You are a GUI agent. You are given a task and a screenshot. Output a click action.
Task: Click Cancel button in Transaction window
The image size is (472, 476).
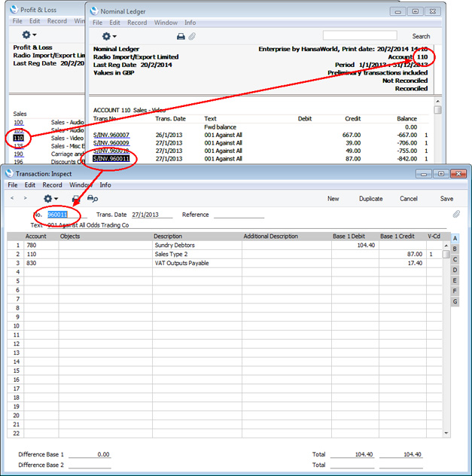(409, 199)
